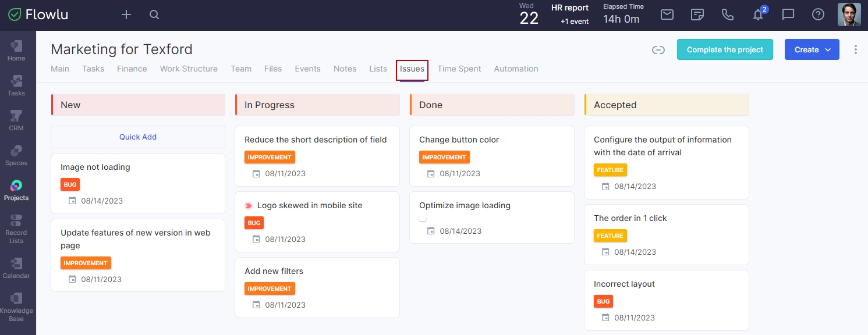Open Knowledge Base in sidebar
The image size is (868, 335).
tap(16, 307)
